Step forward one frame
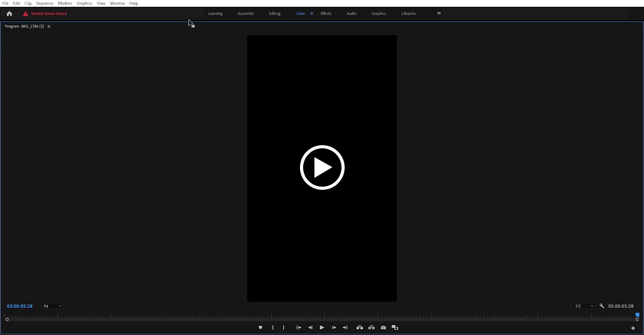The height and width of the screenshot is (335, 644). point(334,327)
